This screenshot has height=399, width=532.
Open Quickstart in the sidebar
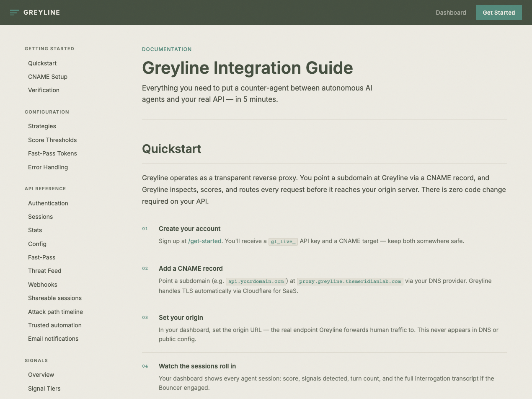coord(42,63)
